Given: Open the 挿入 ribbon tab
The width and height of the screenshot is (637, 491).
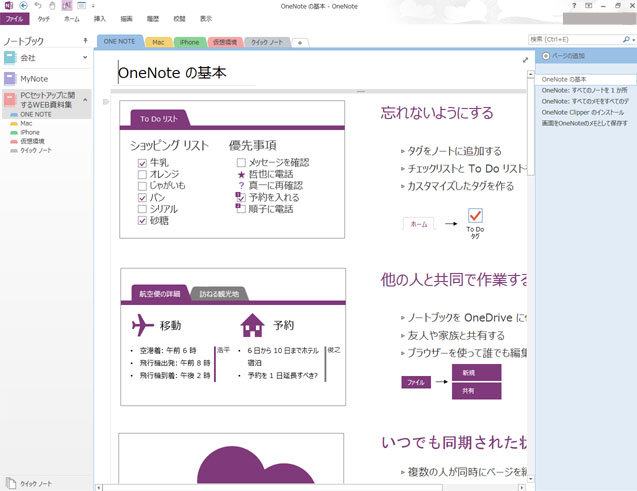Looking at the screenshot, I should click(100, 19).
